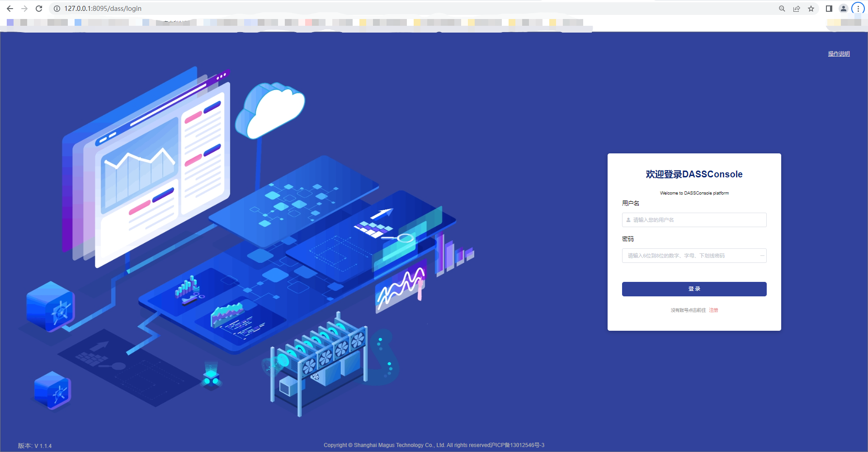
Task: Click the 注册 register link
Action: click(x=713, y=310)
